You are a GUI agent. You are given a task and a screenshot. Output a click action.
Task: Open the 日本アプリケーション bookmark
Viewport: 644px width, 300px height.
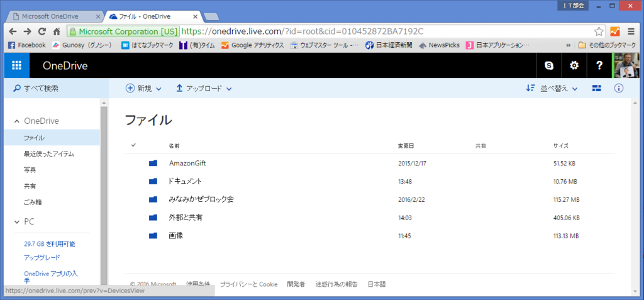[x=498, y=45]
